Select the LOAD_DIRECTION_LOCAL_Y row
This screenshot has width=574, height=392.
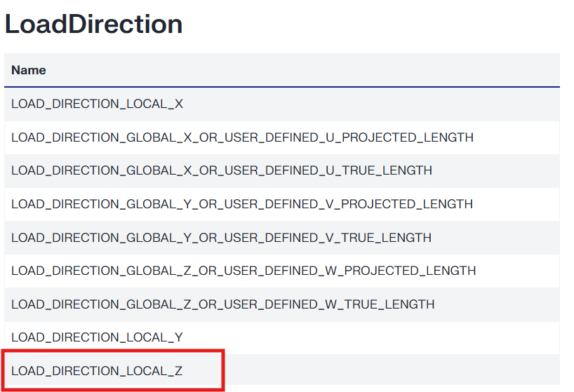click(x=97, y=337)
